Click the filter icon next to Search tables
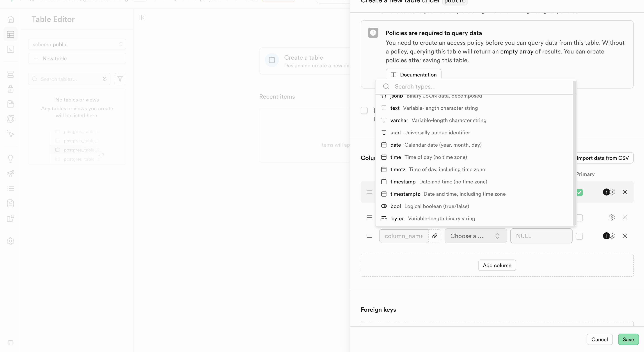644x352 pixels. [120, 79]
